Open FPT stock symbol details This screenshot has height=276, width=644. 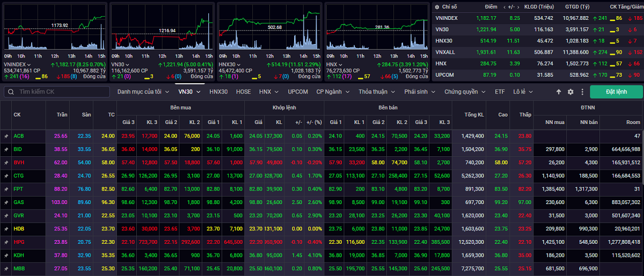pos(18,189)
